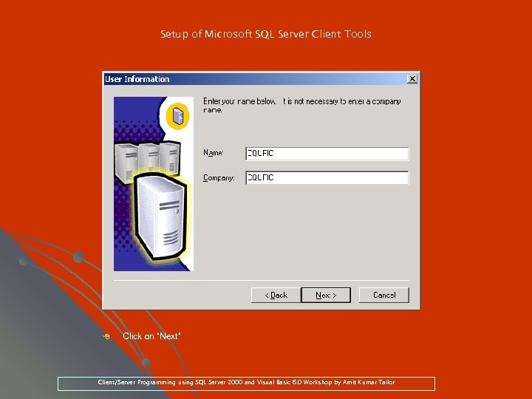Focus the Company input field

(327, 178)
